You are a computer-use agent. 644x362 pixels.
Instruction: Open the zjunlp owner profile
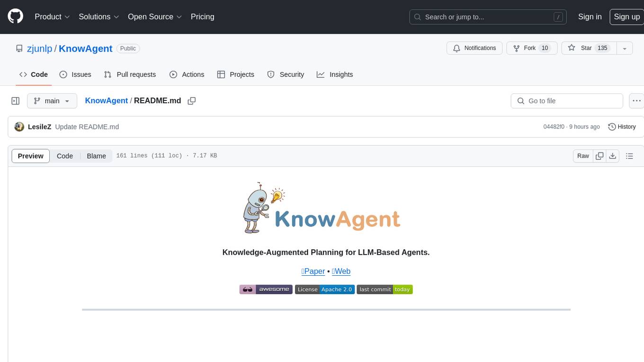click(x=40, y=48)
